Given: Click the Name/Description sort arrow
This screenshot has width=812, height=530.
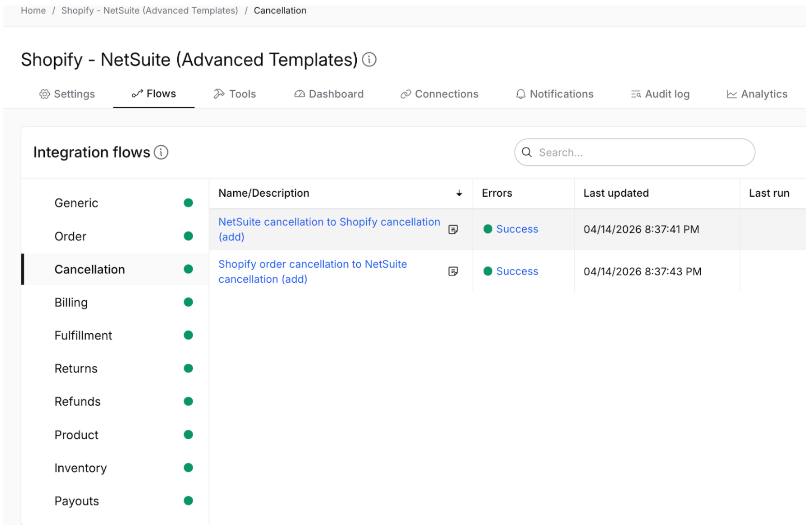Looking at the screenshot, I should (459, 194).
